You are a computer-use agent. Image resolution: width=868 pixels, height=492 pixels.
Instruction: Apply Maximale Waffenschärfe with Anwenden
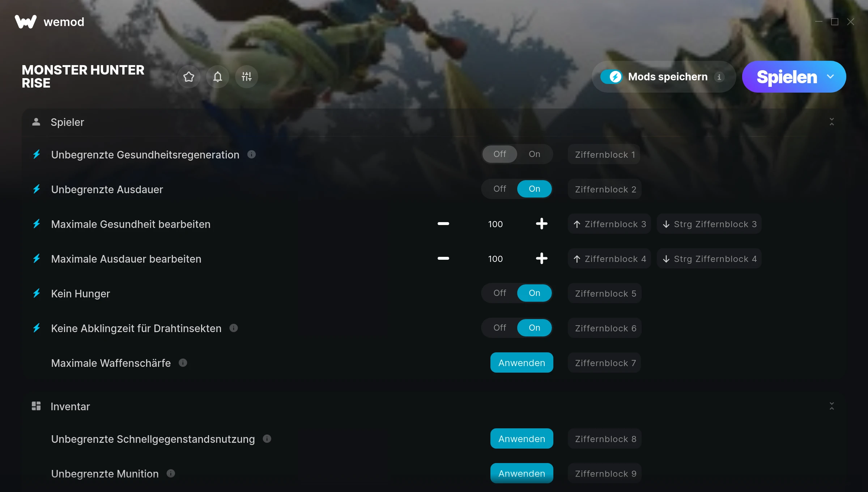click(522, 363)
